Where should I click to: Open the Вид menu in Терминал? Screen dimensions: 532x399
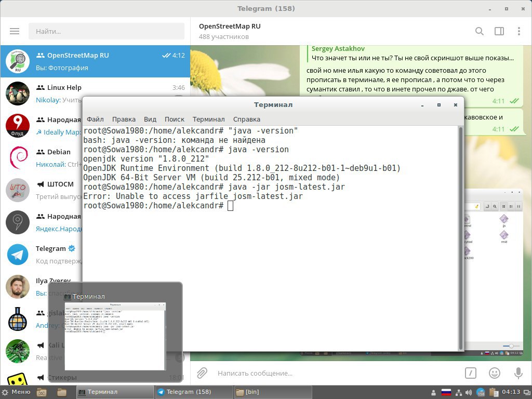pos(150,119)
